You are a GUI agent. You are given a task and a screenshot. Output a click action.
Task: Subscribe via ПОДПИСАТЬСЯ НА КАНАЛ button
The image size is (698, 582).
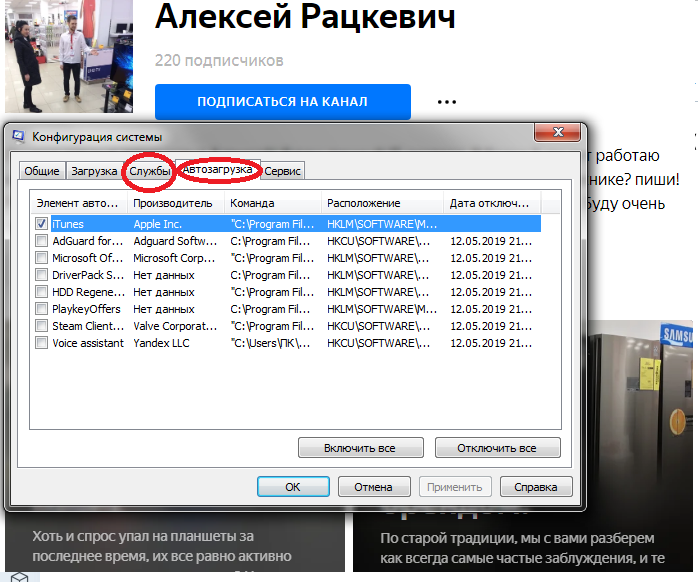(x=283, y=102)
